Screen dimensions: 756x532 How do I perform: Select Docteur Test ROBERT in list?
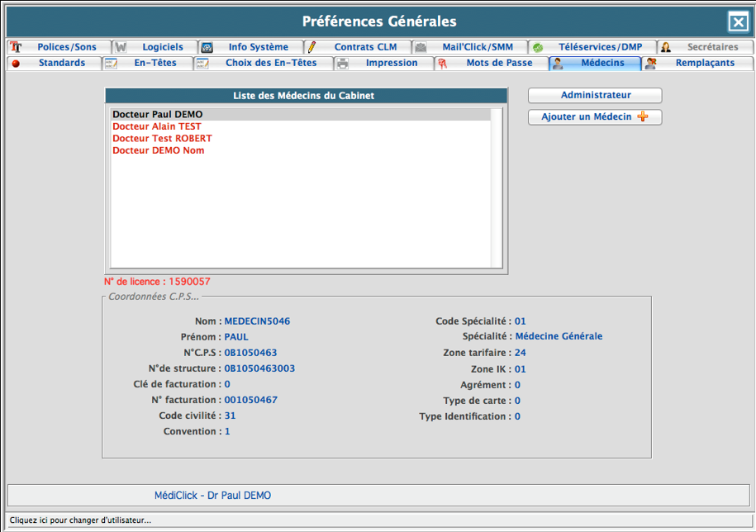[x=162, y=139]
